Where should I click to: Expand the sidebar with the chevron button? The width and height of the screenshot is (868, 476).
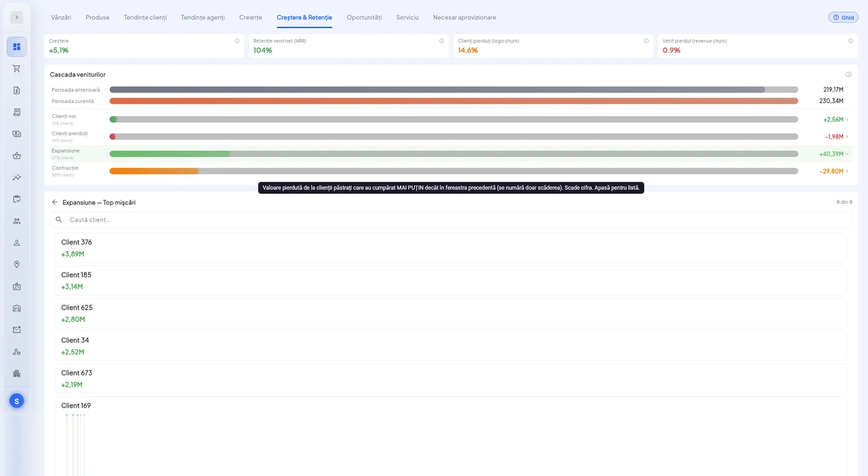pyautogui.click(x=17, y=17)
